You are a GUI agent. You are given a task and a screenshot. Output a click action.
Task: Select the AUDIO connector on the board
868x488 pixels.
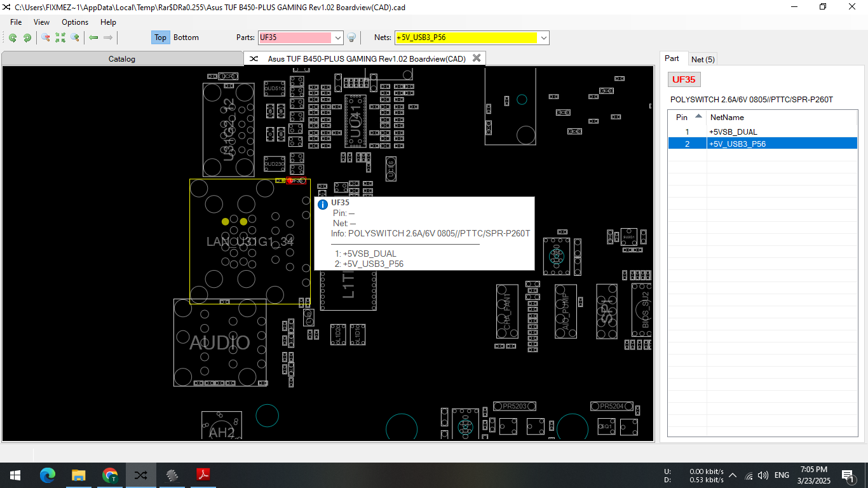click(x=220, y=342)
